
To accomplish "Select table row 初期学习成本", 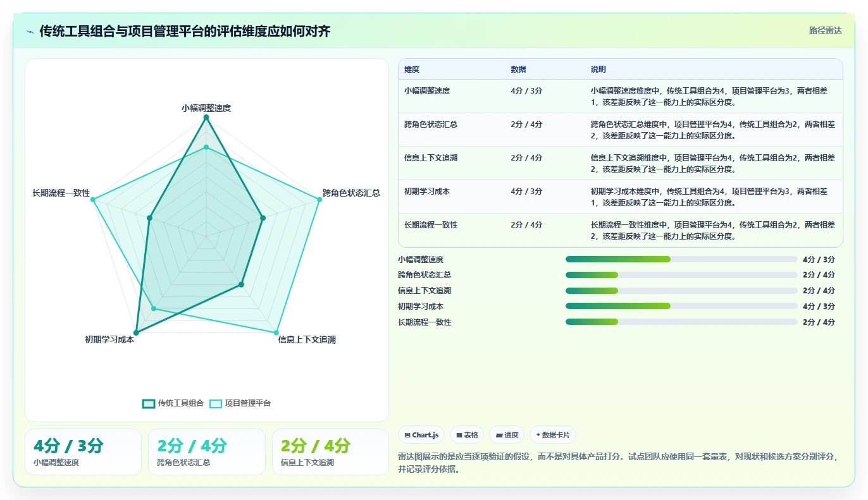I will (620, 197).
